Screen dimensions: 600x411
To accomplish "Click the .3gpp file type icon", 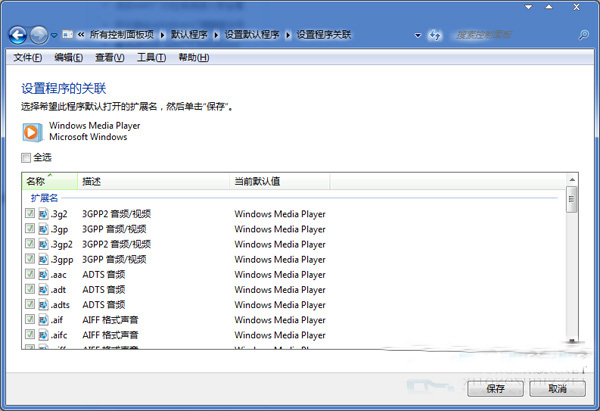I will point(43,259).
